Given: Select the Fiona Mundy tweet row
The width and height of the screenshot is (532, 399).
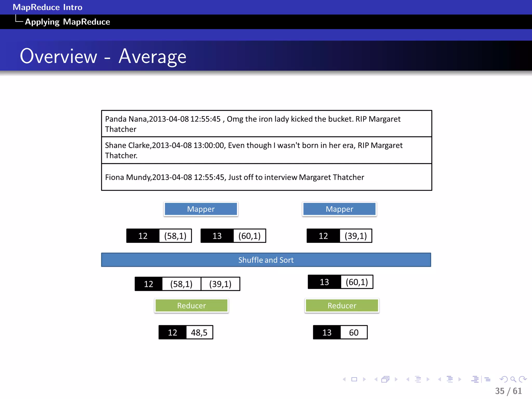Looking at the screenshot, I should pos(267,177).
